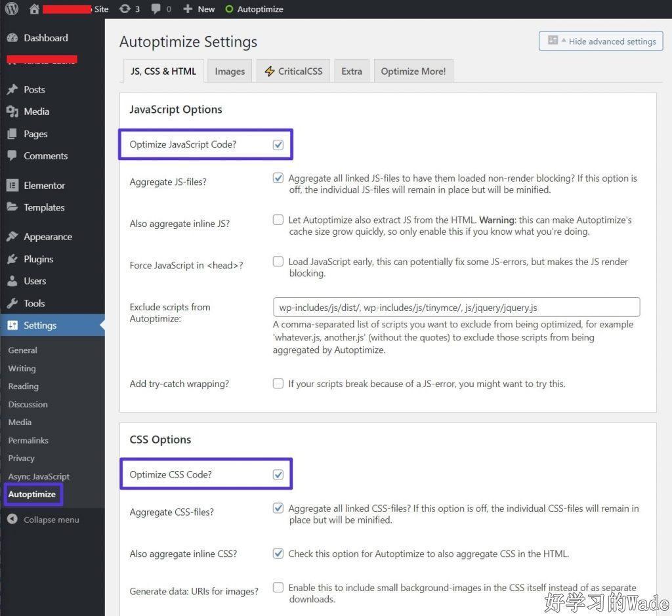Click the 'Autoptimize Settings' page heading

click(x=188, y=42)
